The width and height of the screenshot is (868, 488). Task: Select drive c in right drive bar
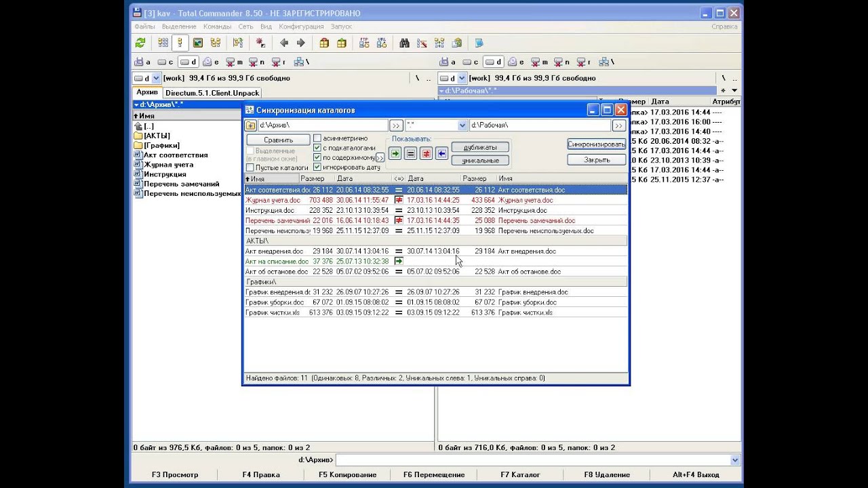[x=471, y=62]
